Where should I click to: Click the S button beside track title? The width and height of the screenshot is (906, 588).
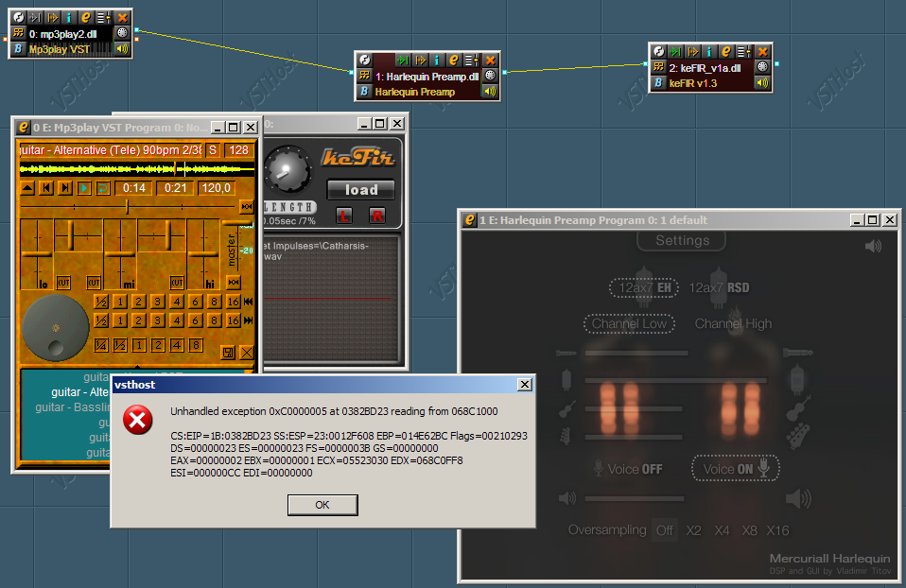click(x=213, y=150)
